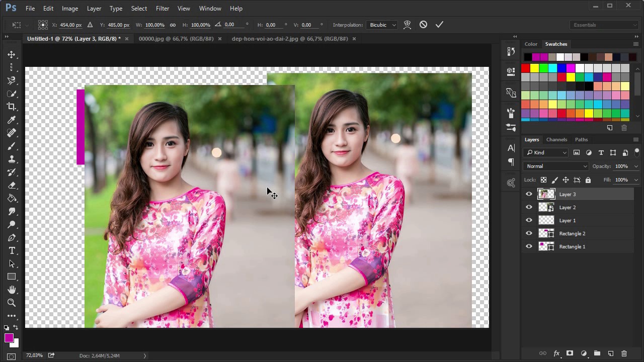Commit transform with the checkmark icon
The image size is (644, 362).
(439, 25)
